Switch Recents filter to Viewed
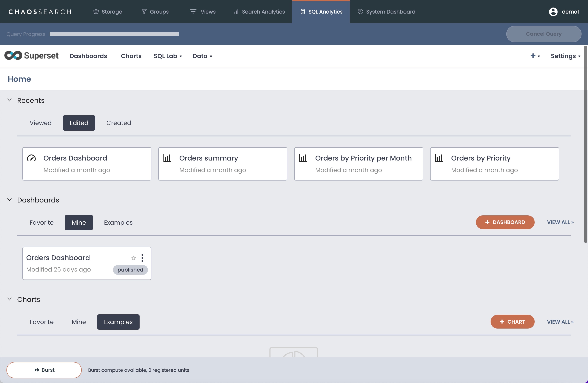Image resolution: width=588 pixels, height=383 pixels. click(x=40, y=123)
